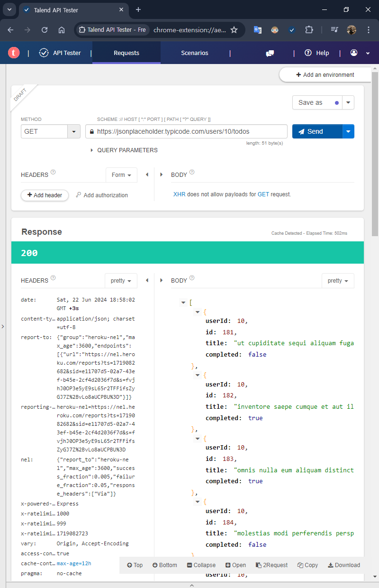This screenshot has width=379, height=588.
Task: Expand bottom panel chevron handle
Action: pyautogui.click(x=192, y=585)
